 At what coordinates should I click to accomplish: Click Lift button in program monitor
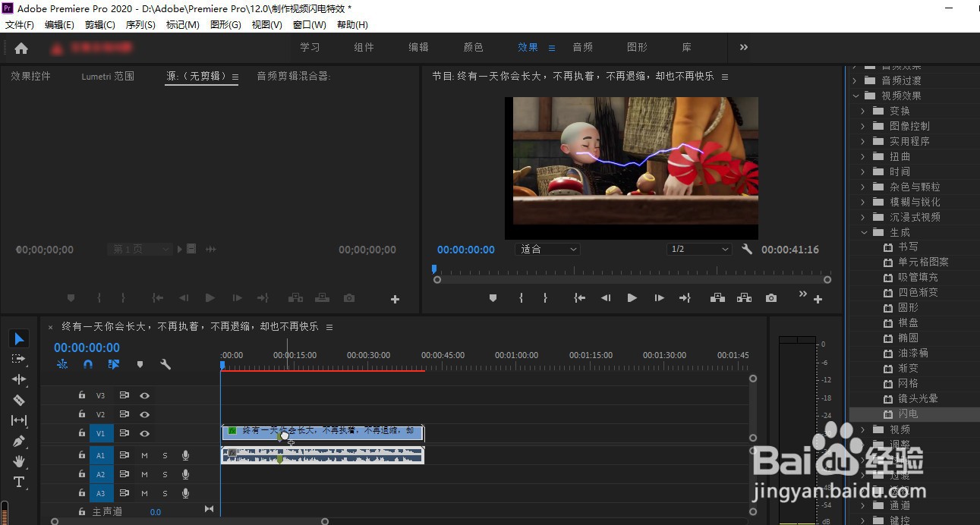(717, 298)
